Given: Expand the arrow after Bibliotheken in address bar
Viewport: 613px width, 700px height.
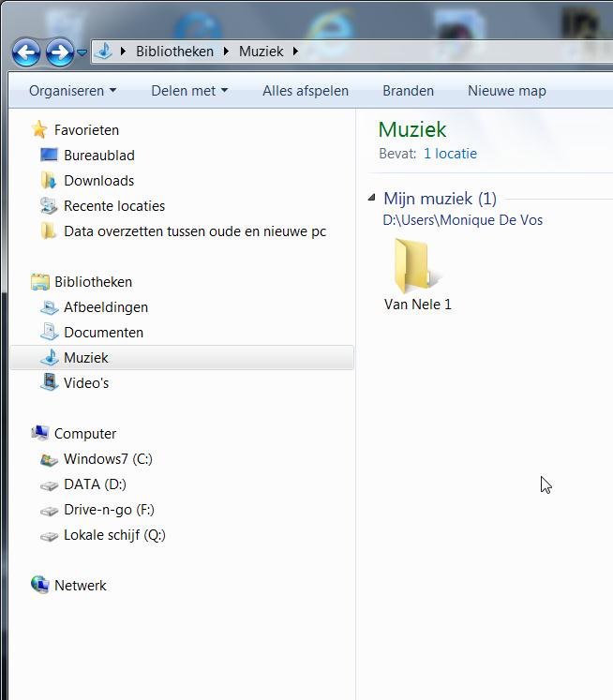Looking at the screenshot, I should [x=226, y=52].
